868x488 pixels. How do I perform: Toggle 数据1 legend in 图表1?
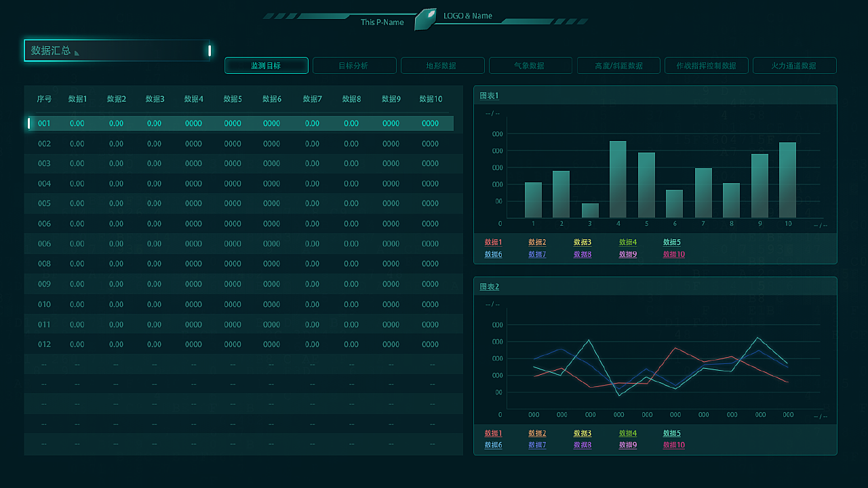[x=493, y=242]
